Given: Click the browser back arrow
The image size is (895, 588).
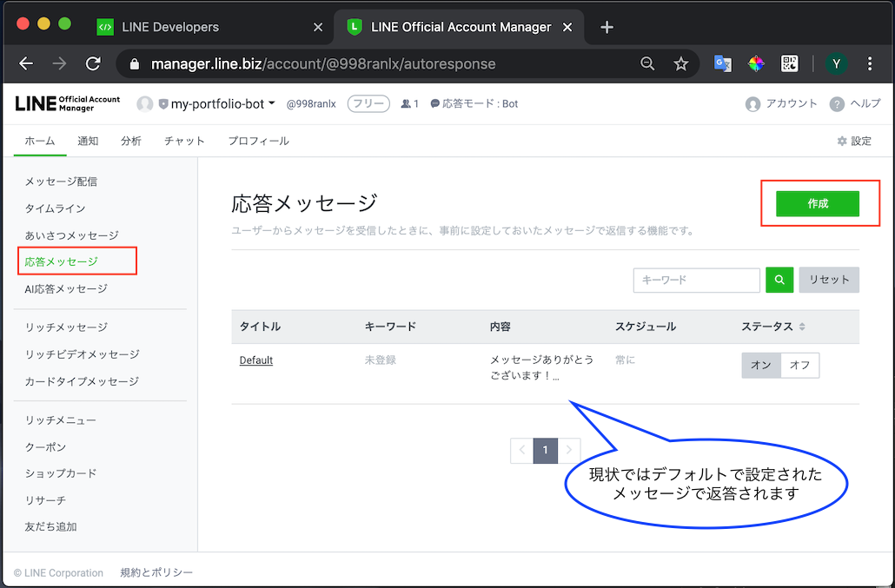Looking at the screenshot, I should click(x=26, y=63).
